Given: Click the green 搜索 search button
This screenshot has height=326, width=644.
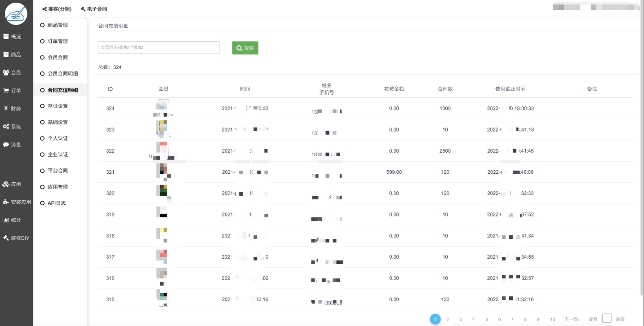Looking at the screenshot, I should [x=245, y=48].
